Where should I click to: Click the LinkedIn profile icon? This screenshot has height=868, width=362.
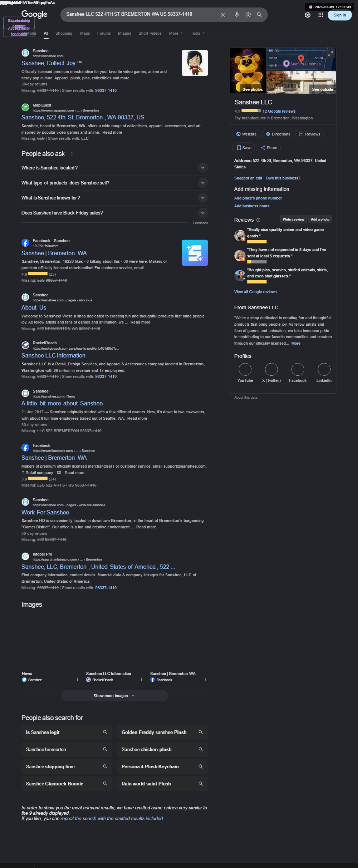tap(324, 369)
